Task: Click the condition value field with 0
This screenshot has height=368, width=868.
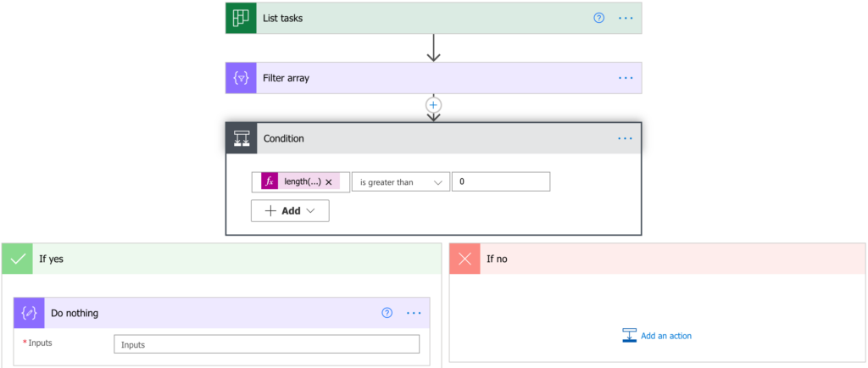Action: tap(501, 181)
